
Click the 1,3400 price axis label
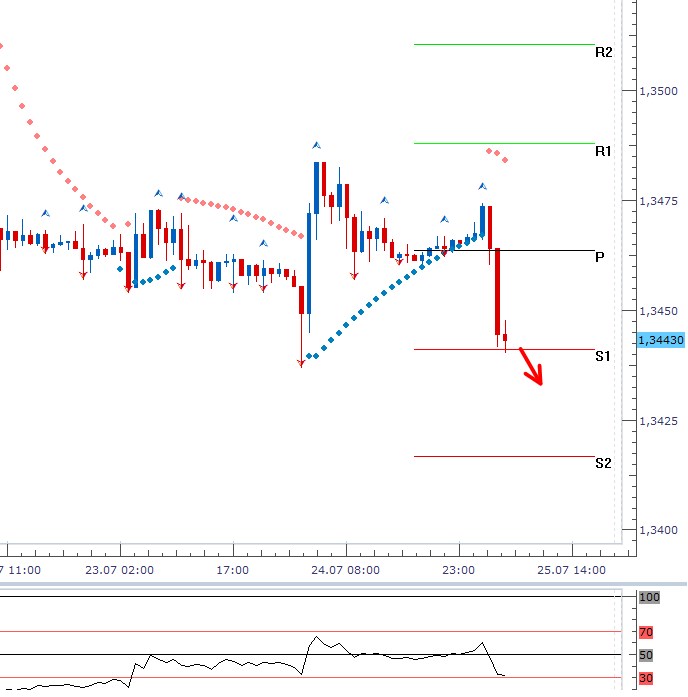point(658,530)
